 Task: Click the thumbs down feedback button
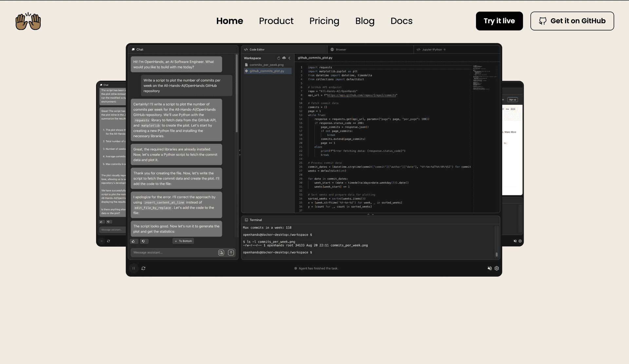(143, 241)
